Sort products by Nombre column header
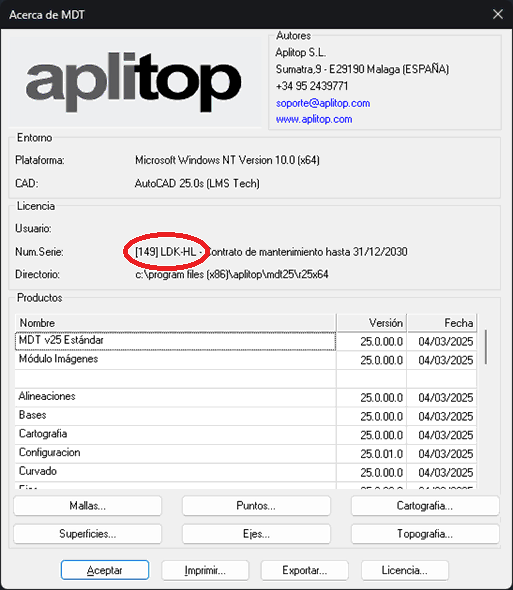 [175, 323]
